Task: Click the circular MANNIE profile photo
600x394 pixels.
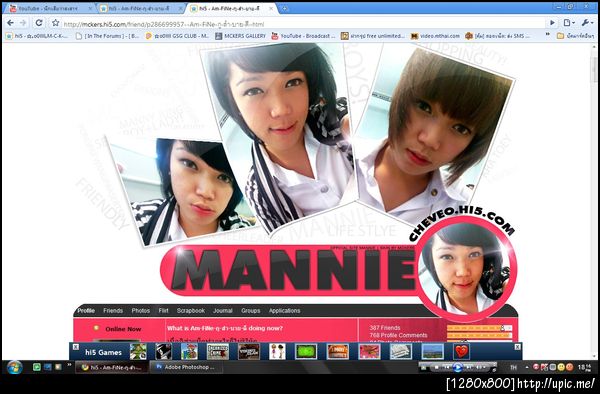Action: (x=466, y=269)
